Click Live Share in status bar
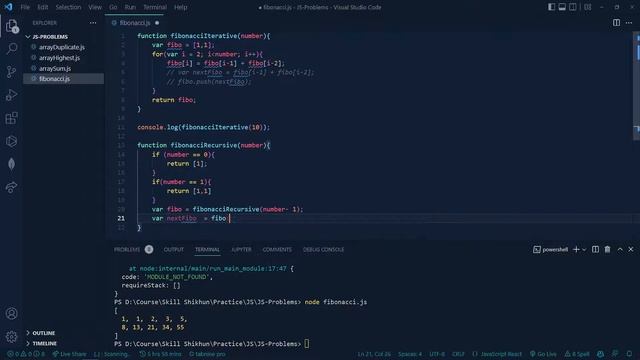The image size is (640, 360). click(x=69, y=354)
